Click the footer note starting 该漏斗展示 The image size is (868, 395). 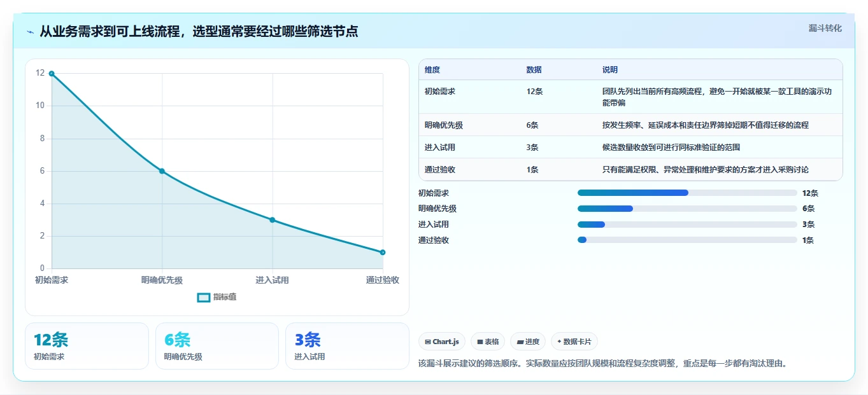(603, 364)
